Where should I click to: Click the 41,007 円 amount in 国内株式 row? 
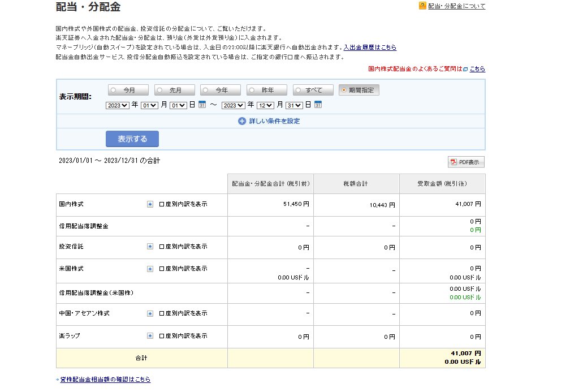coord(468,204)
